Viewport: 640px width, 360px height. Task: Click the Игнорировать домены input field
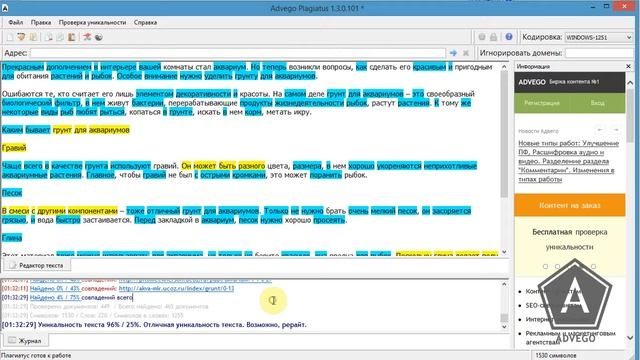599,53
